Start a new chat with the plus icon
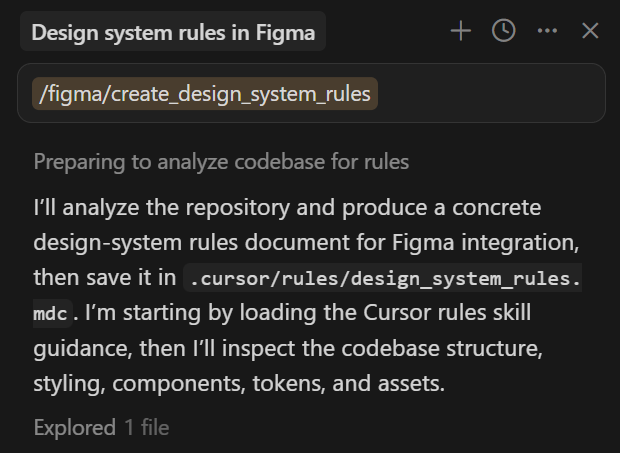The width and height of the screenshot is (620, 453). point(461,31)
